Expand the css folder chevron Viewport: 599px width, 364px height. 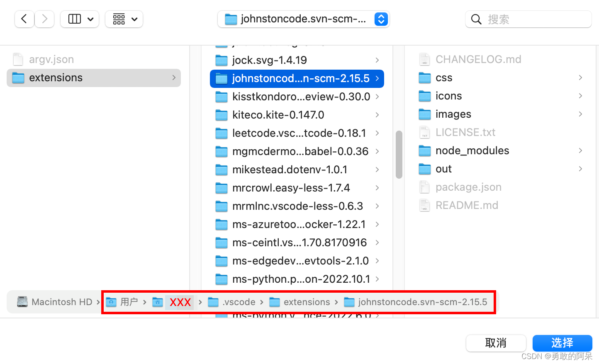point(580,78)
